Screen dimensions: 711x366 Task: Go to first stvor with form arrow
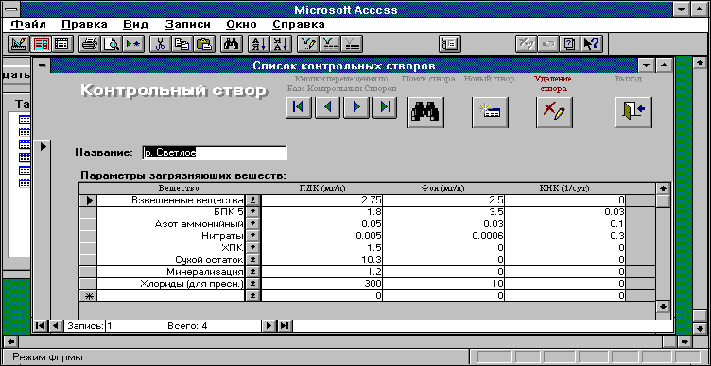click(x=299, y=107)
